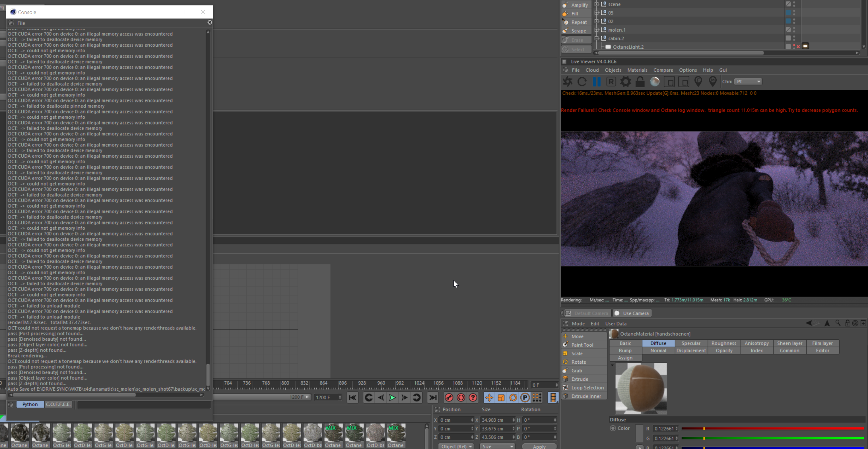Image resolution: width=868 pixels, height=449 pixels.
Task: Open the Object (Rel) coordinate dropdown
Action: tap(456, 446)
